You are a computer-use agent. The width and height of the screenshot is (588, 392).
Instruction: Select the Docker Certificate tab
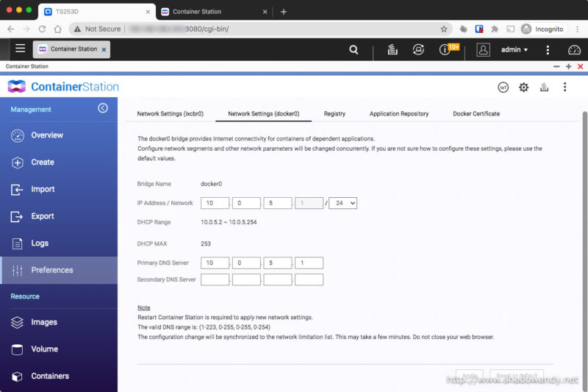(476, 114)
